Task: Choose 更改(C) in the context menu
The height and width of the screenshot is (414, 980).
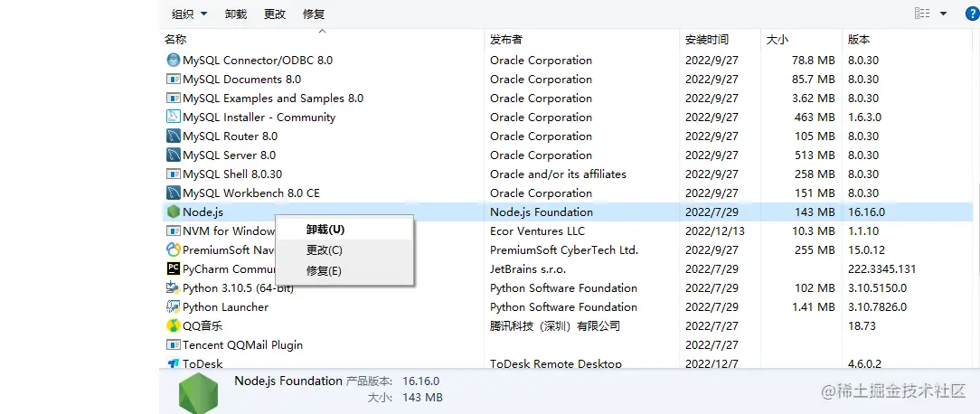Action: click(325, 250)
